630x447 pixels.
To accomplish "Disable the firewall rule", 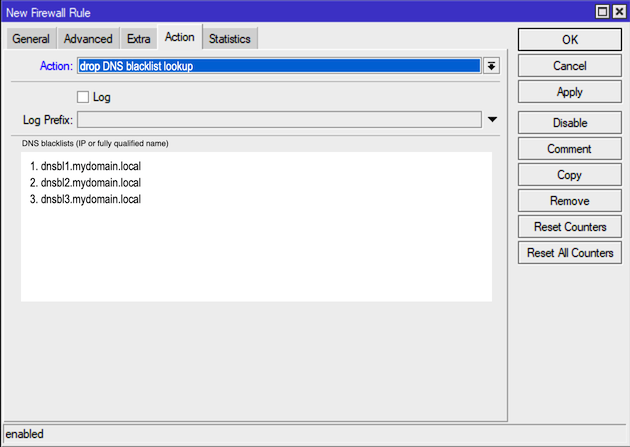I will [x=570, y=122].
